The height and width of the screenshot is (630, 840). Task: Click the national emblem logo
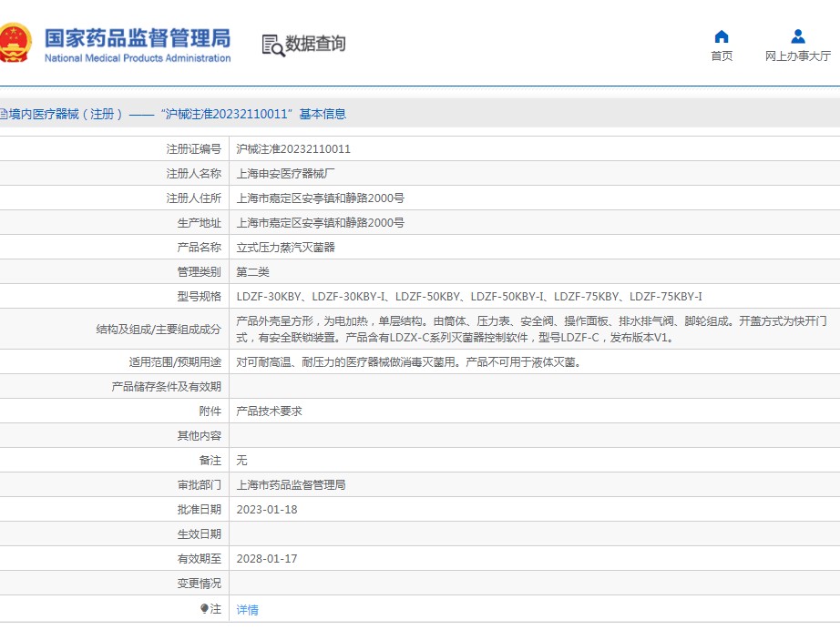point(15,43)
